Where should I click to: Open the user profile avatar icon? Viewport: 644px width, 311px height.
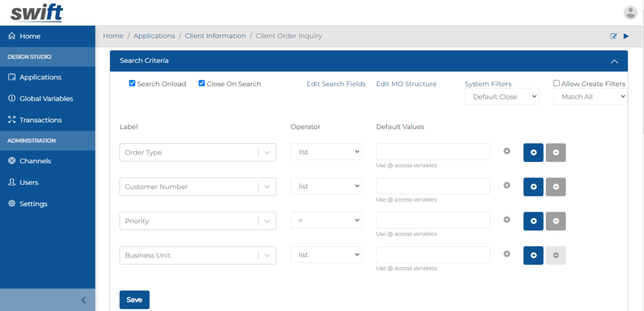coord(630,13)
